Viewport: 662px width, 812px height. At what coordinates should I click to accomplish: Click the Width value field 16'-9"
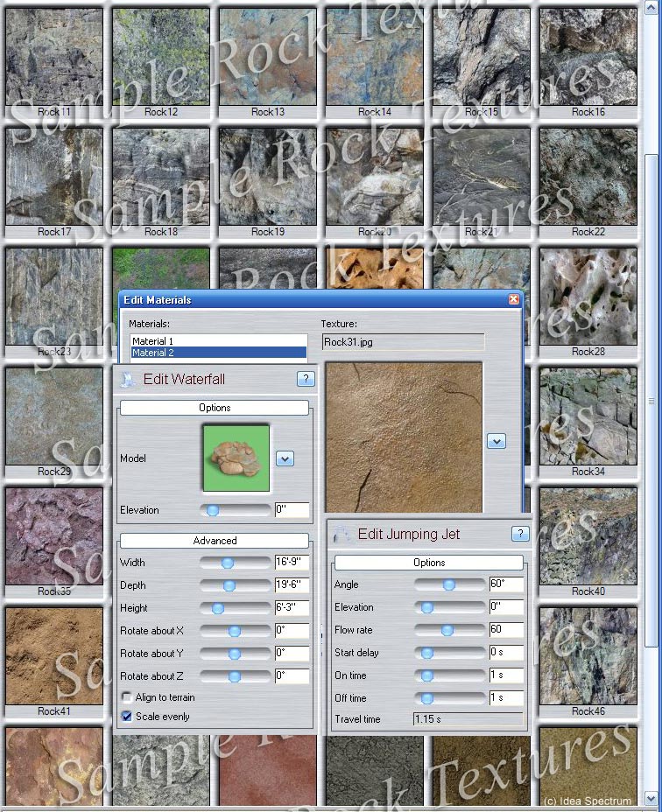pos(292,563)
